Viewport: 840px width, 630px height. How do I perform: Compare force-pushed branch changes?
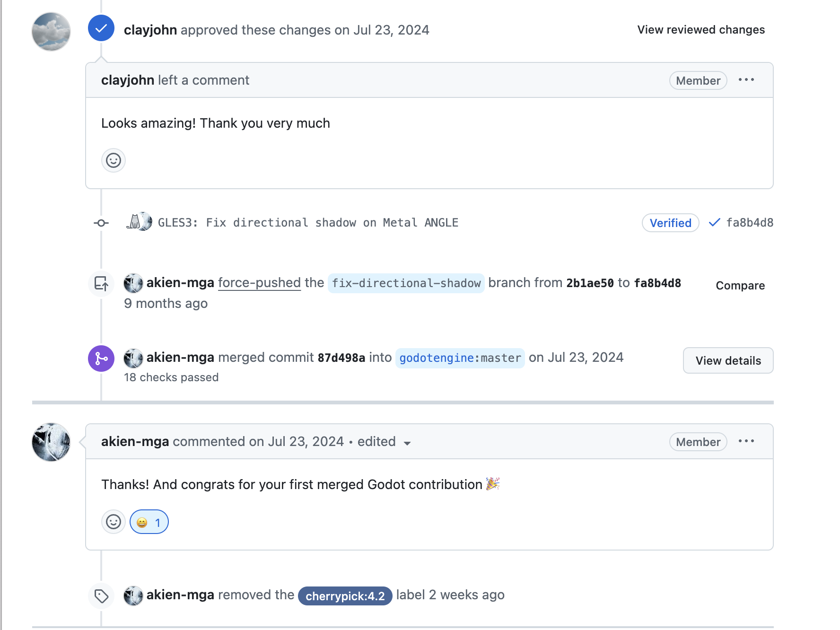pos(740,286)
